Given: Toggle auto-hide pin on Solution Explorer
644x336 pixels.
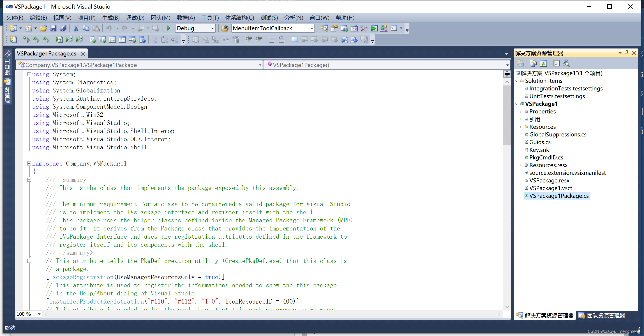Looking at the screenshot, I should pyautogui.click(x=627, y=53).
